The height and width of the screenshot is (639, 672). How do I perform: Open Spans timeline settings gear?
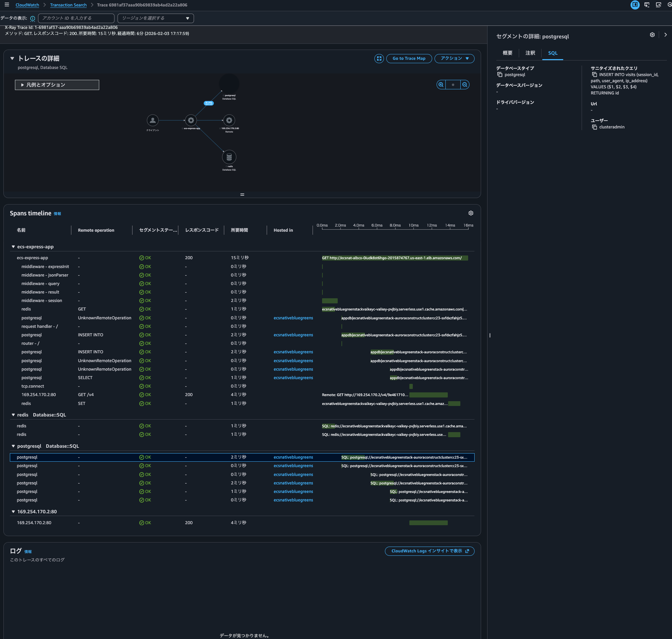point(471,213)
